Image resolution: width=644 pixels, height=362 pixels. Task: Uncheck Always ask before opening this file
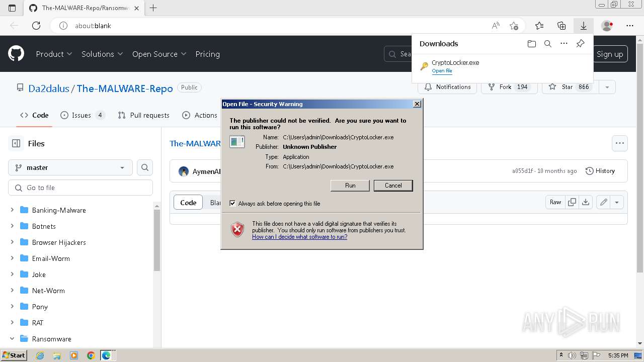(x=232, y=203)
